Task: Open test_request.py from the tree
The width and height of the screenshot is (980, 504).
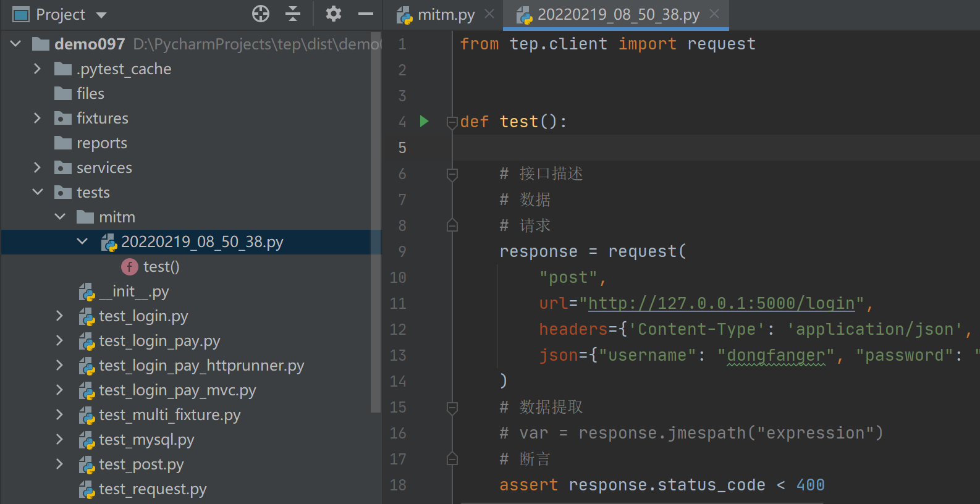Action: (x=153, y=489)
